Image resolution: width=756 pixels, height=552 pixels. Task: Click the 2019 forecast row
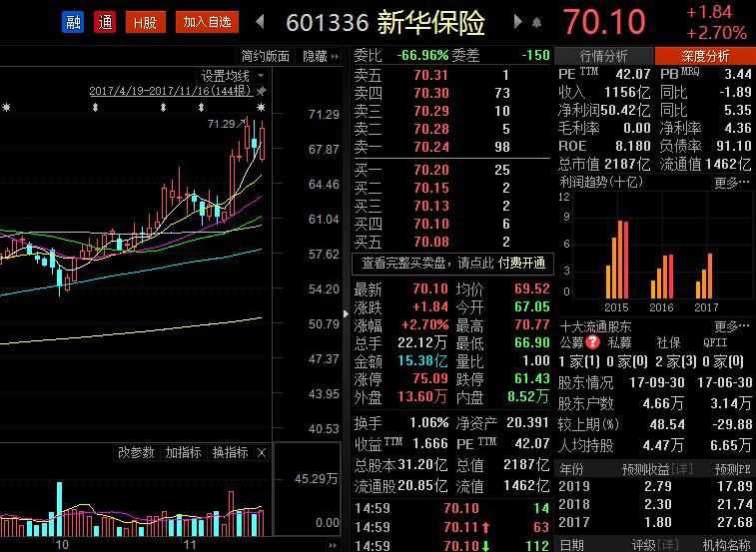(655, 486)
